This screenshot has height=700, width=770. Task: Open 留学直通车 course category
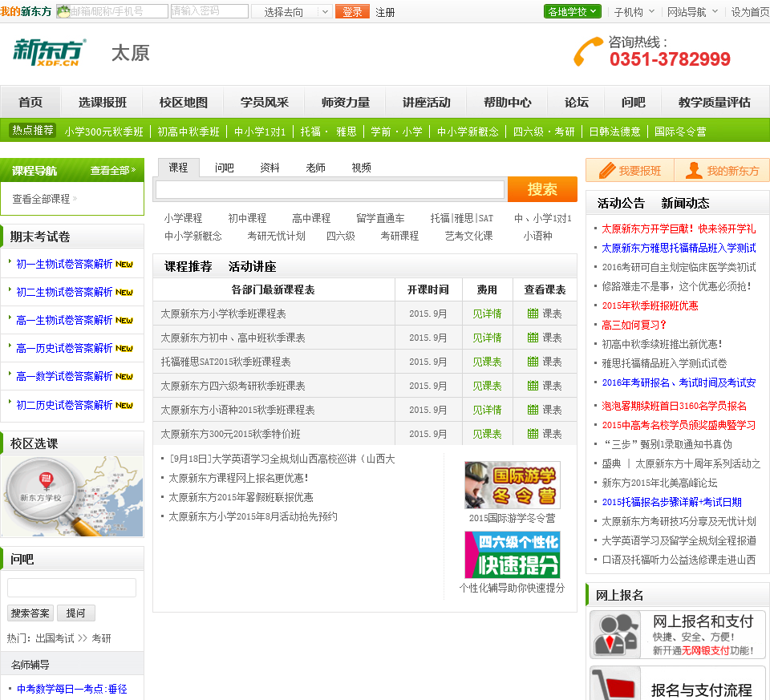[380, 218]
